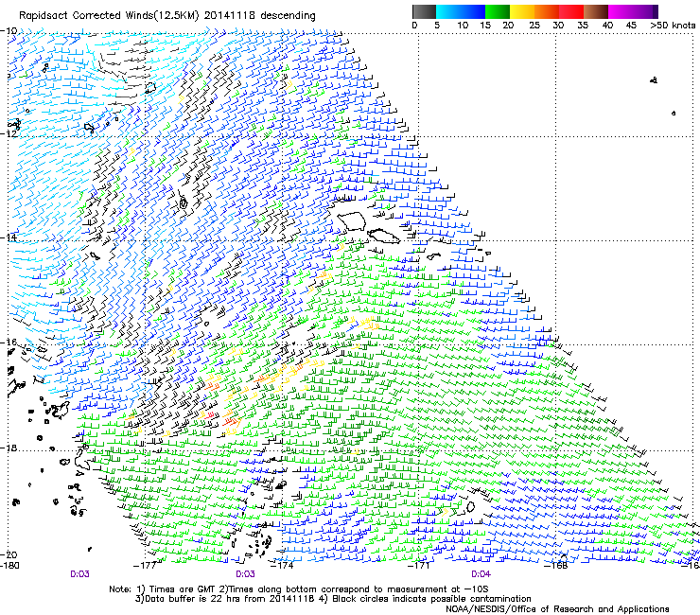Click the '>50 knots' legend label
The image size is (700, 615).
(673, 26)
